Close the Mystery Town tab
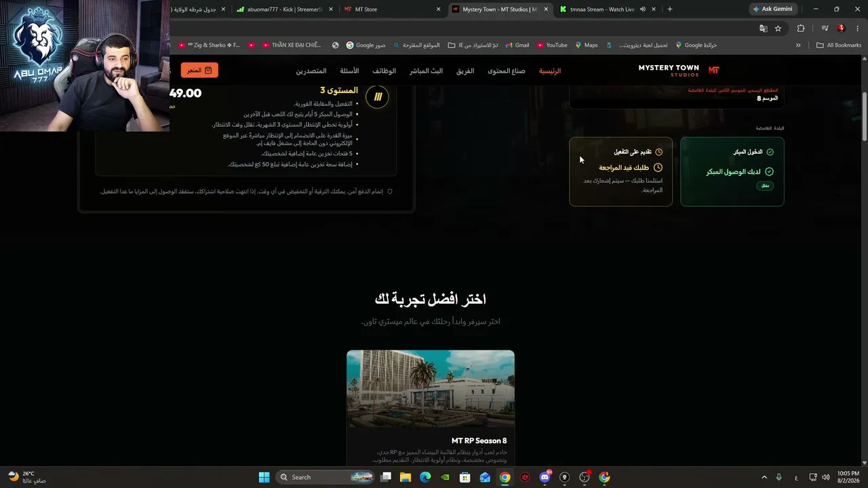Screen dimensions: 868x488 [545, 9]
